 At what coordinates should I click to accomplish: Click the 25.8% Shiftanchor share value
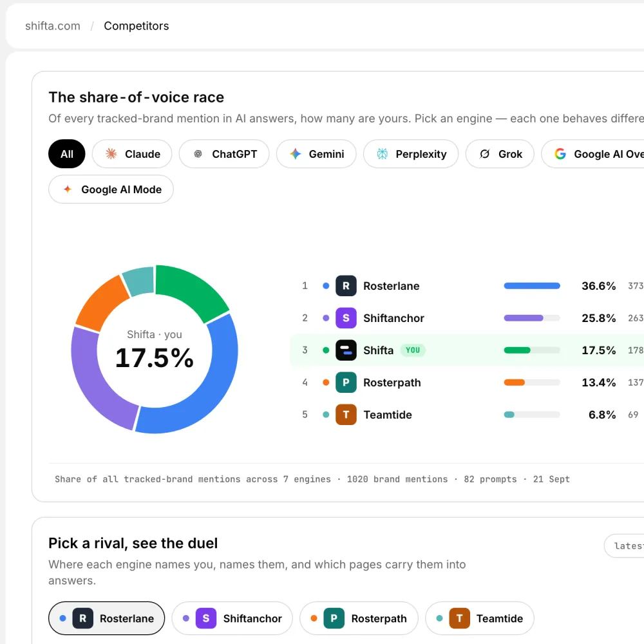(x=598, y=318)
